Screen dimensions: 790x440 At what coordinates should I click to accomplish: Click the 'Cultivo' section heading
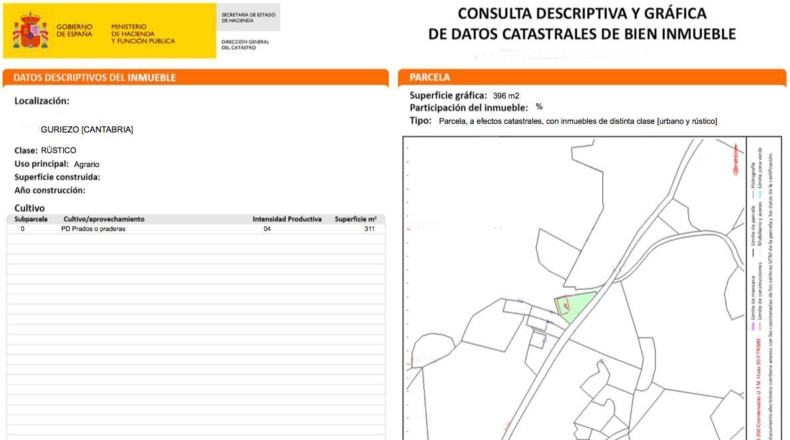[x=29, y=208]
